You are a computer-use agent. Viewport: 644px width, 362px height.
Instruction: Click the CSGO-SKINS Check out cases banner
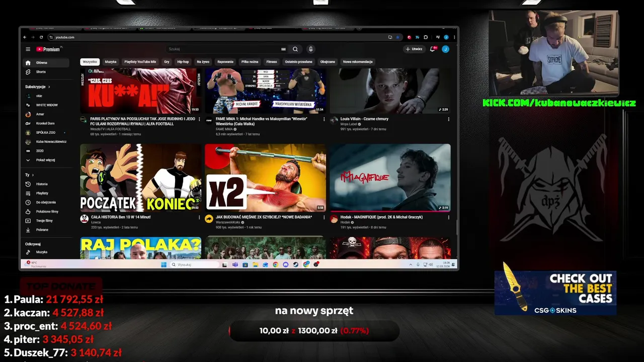[x=555, y=293]
